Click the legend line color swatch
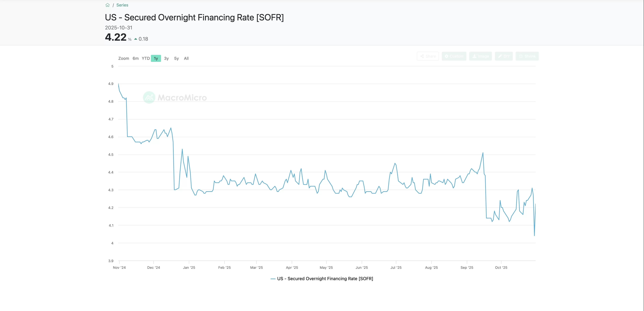This screenshot has height=311, width=644. (273, 279)
